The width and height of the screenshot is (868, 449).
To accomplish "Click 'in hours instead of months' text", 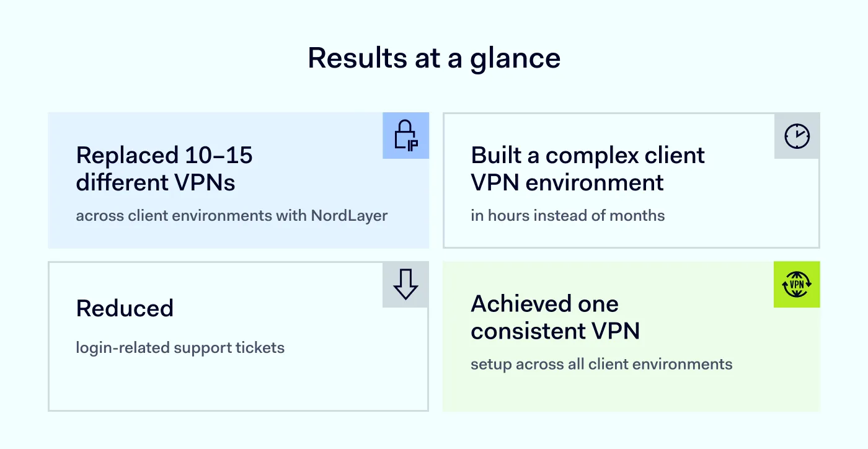I will [568, 216].
